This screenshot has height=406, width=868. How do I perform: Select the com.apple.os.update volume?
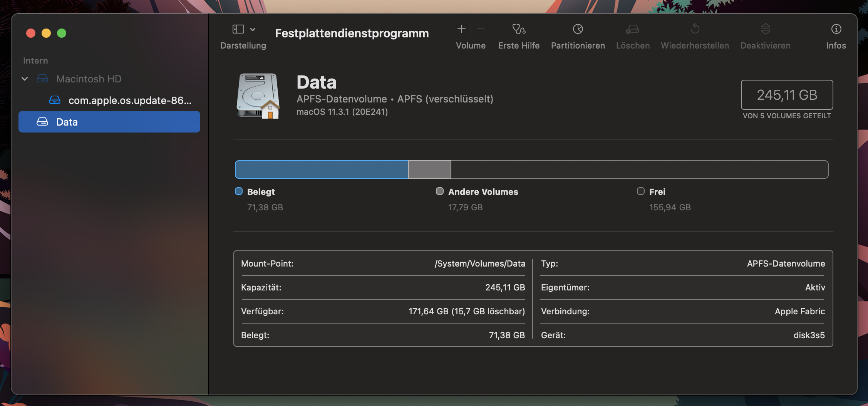click(x=129, y=101)
